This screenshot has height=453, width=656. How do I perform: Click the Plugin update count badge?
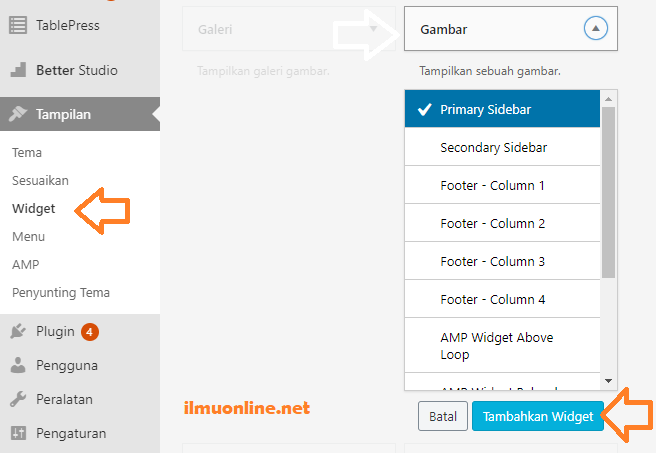coord(90,331)
